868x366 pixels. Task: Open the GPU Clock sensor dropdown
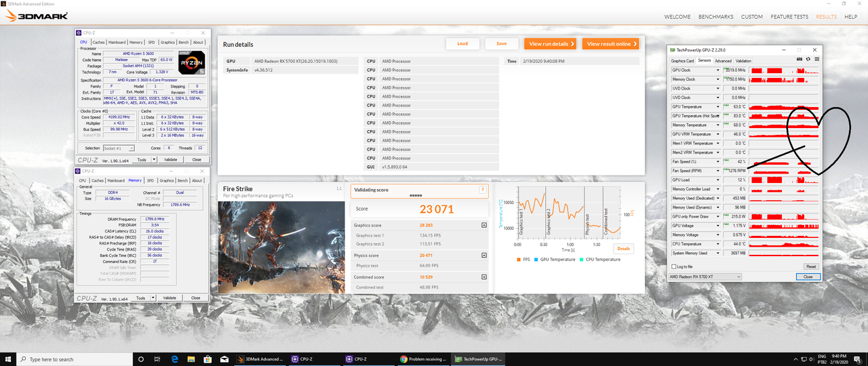tap(718, 70)
